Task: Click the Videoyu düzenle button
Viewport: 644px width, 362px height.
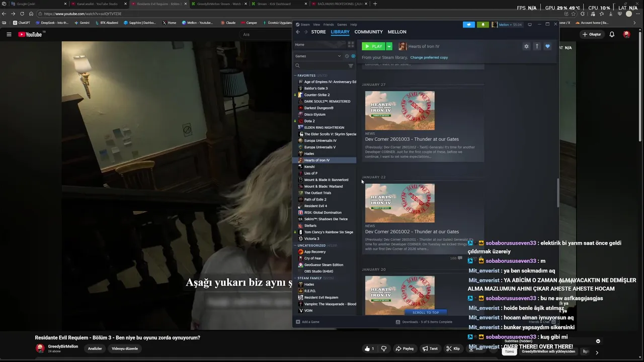Action: [125, 348]
